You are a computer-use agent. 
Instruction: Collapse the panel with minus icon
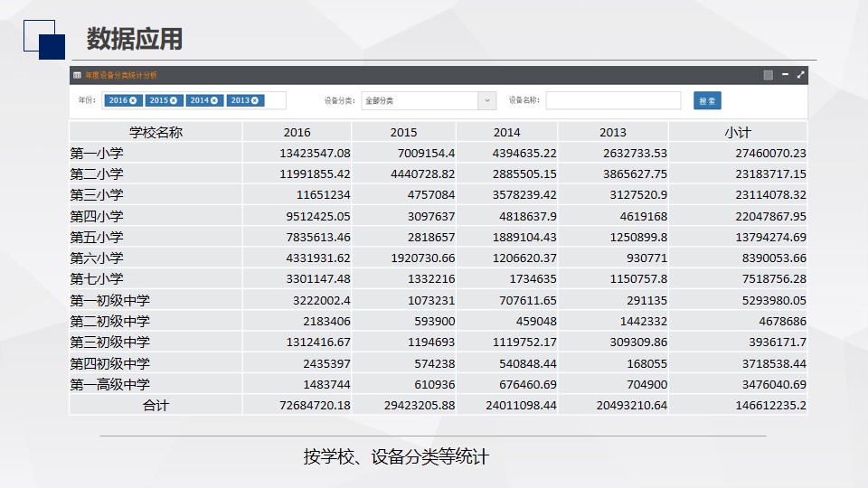[785, 75]
